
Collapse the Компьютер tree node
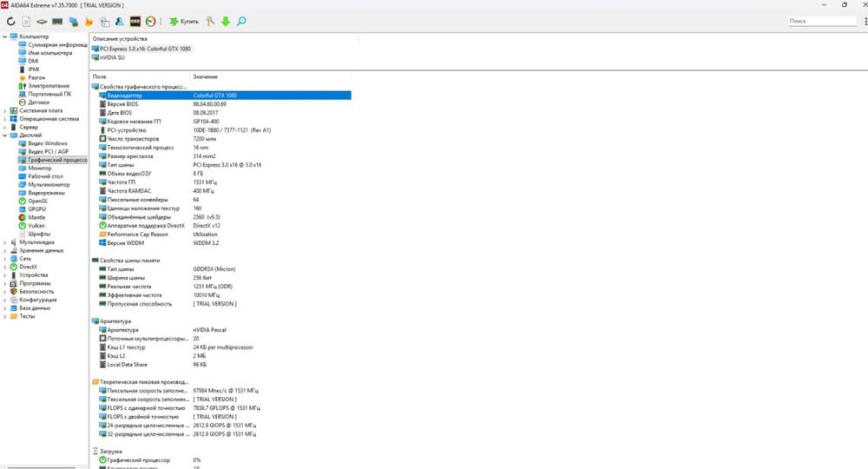click(5, 36)
